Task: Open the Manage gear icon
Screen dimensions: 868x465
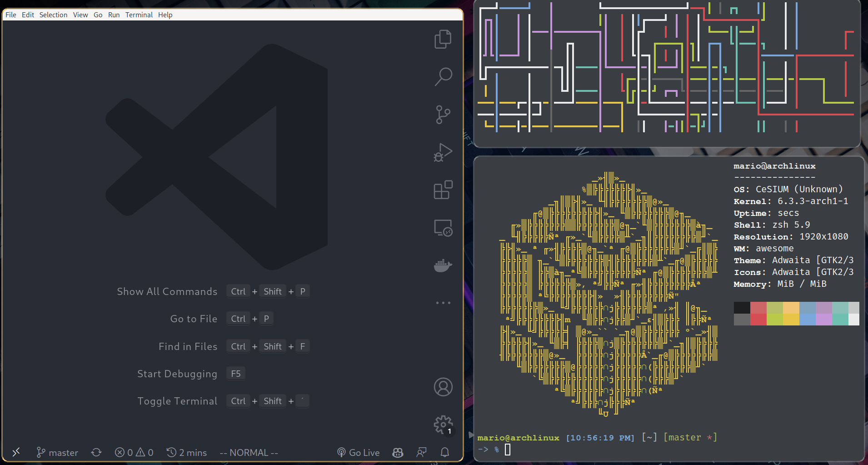Action: pos(443,425)
